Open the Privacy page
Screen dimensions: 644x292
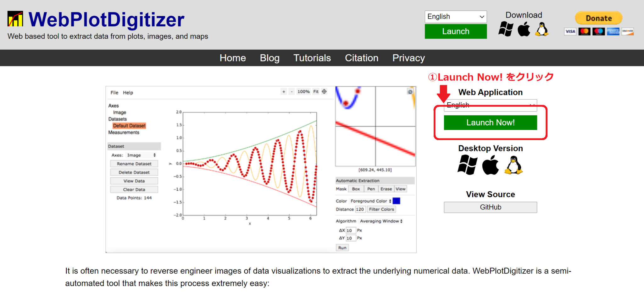(408, 58)
